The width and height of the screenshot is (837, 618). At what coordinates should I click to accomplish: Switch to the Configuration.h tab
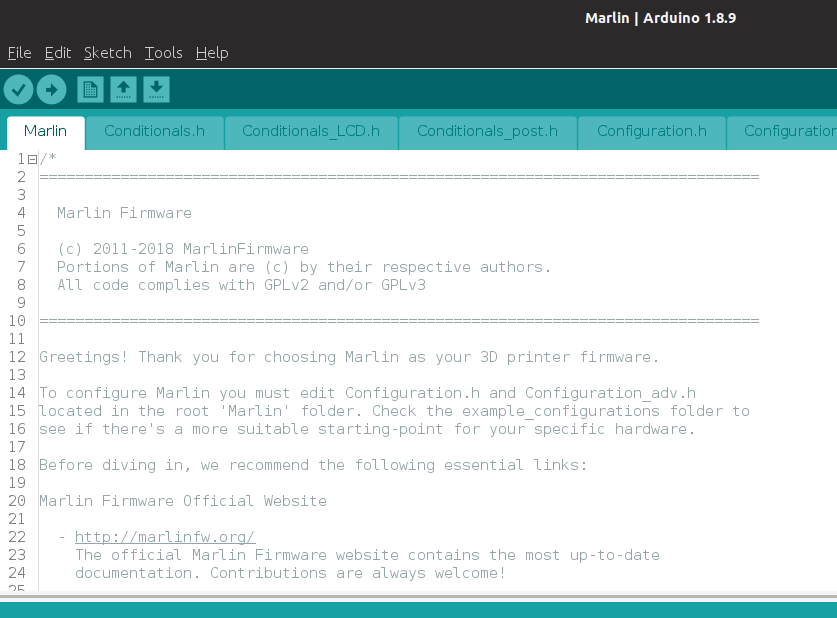(651, 131)
